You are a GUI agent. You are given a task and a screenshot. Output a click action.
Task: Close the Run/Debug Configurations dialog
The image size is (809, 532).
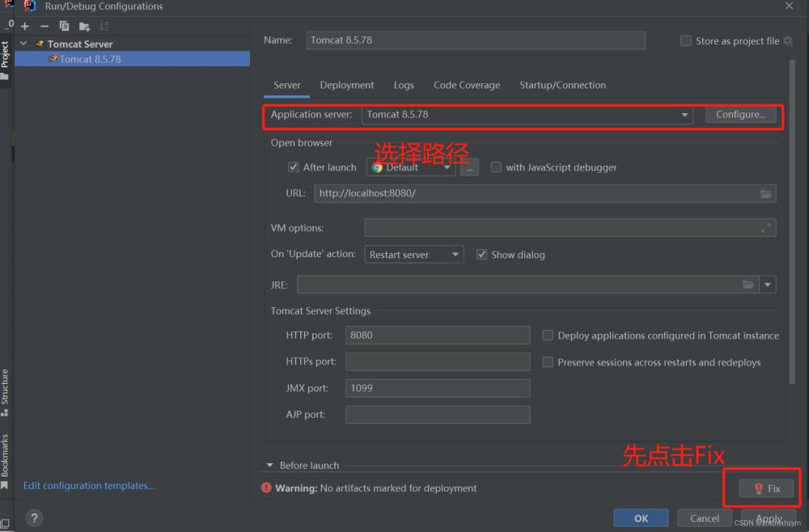789,6
